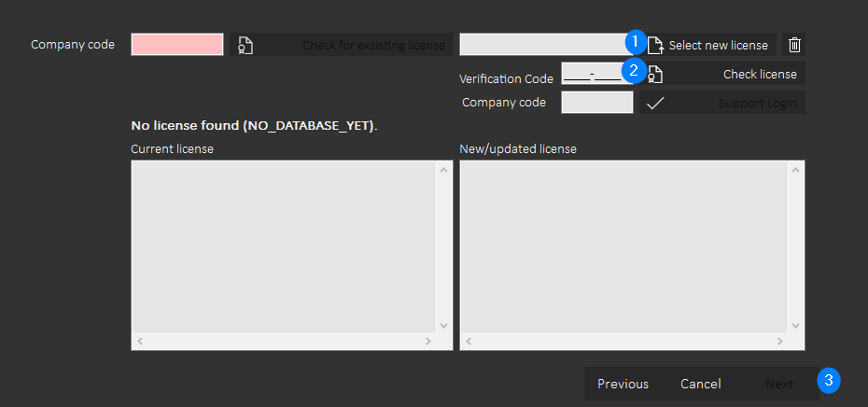Click the Current license scroll down arrow
Image resolution: width=868 pixels, height=407 pixels.
[443, 326]
